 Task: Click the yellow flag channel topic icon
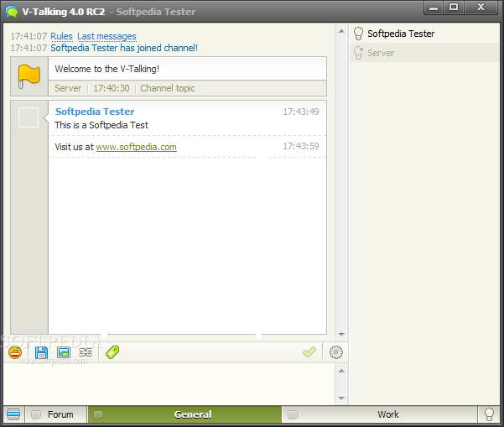(29, 76)
